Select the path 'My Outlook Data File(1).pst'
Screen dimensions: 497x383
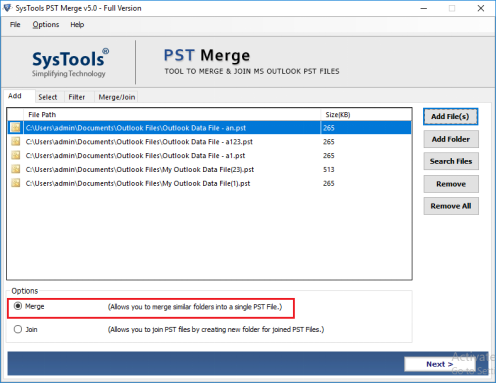[138, 183]
